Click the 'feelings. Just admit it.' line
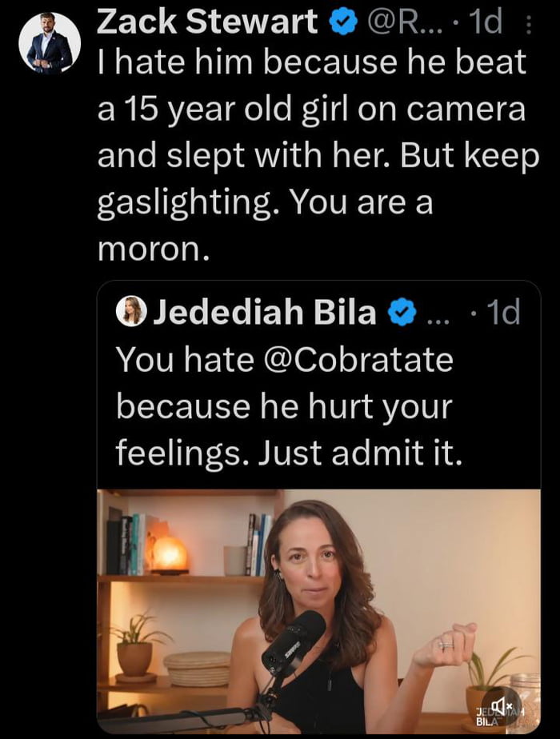560x739 pixels. pos(290,454)
